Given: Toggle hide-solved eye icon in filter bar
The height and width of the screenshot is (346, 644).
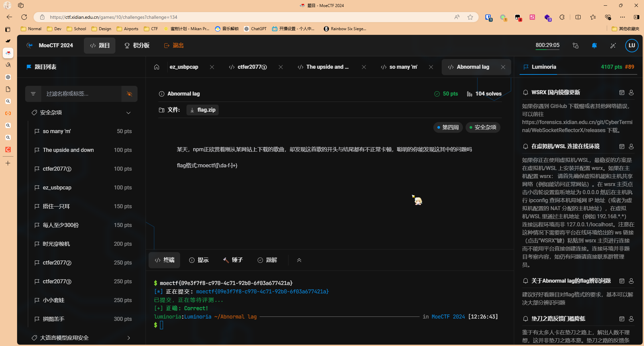Looking at the screenshot, I should pyautogui.click(x=129, y=94).
